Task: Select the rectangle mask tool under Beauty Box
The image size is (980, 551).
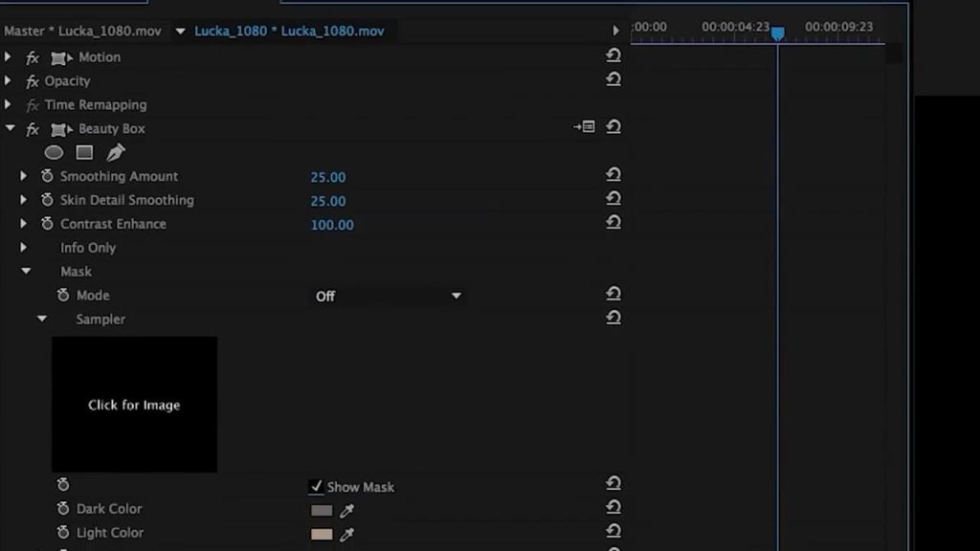Action: pos(84,152)
